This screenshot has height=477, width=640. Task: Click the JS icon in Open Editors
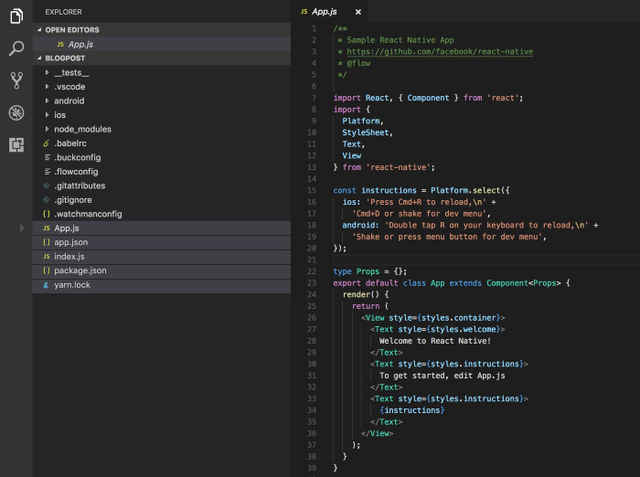pyautogui.click(x=60, y=44)
